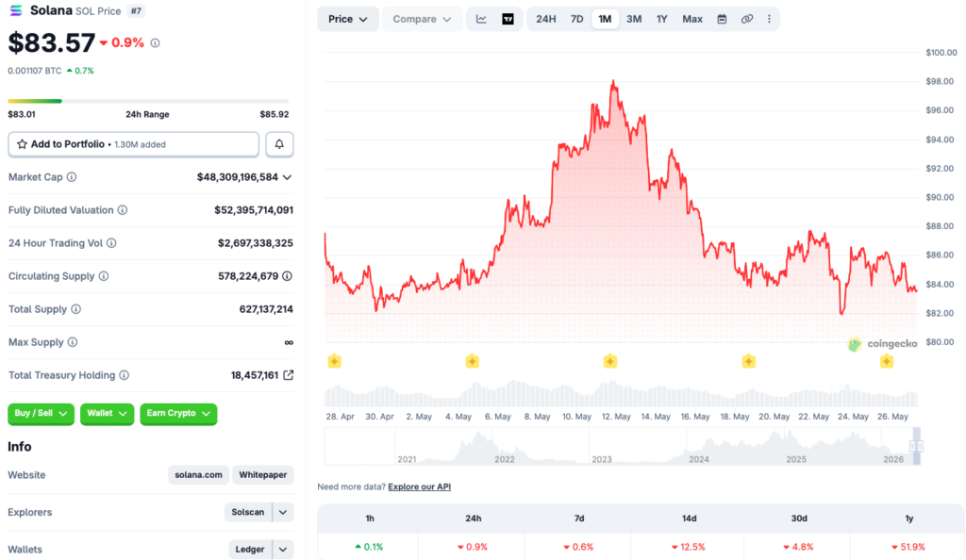
Task: Click the 1y -51.9% change cell
Action: (x=908, y=547)
